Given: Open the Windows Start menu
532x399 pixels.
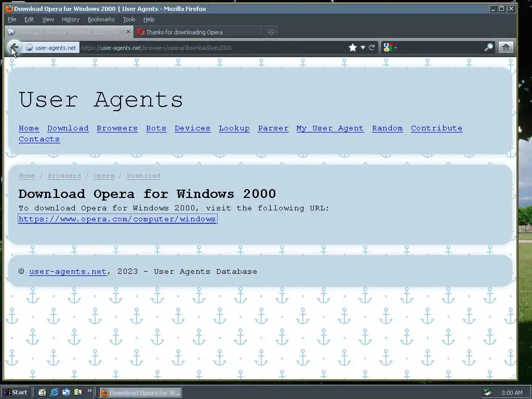Looking at the screenshot, I should (16, 393).
